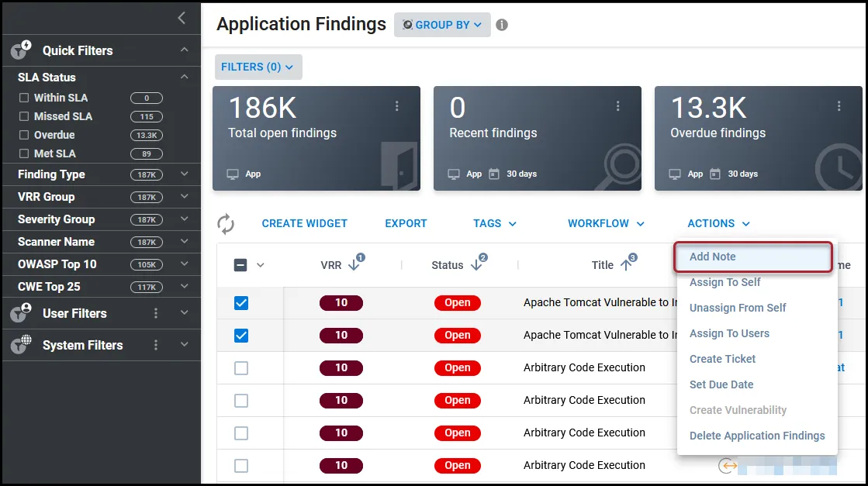Check the Missed SLA filter
The image size is (868, 486).
(24, 116)
